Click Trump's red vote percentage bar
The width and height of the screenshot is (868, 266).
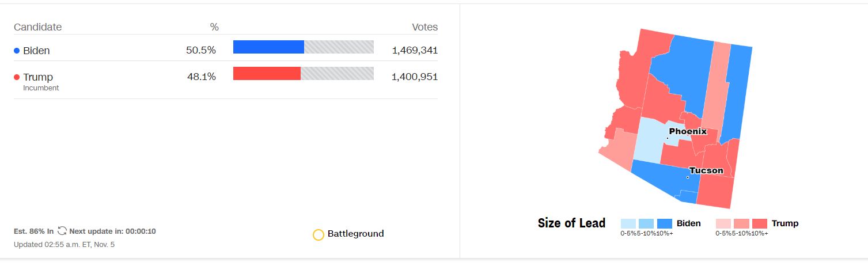pos(267,74)
